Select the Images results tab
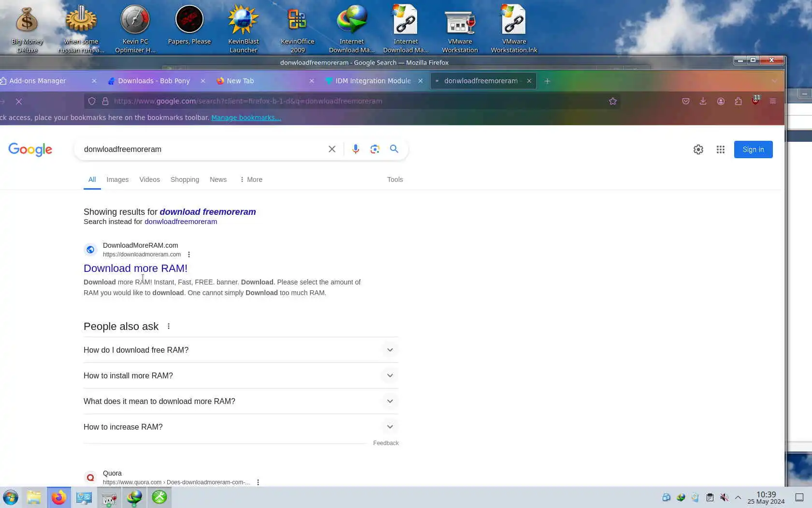 [117, 179]
